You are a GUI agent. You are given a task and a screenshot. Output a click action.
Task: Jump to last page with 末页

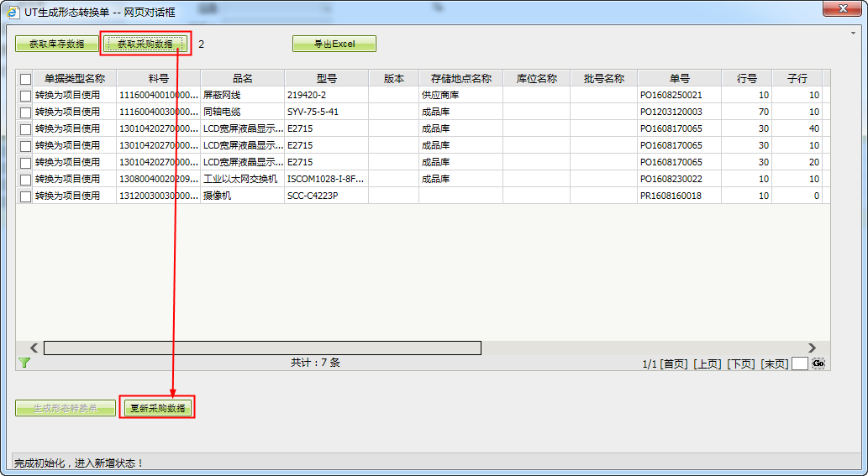774,364
